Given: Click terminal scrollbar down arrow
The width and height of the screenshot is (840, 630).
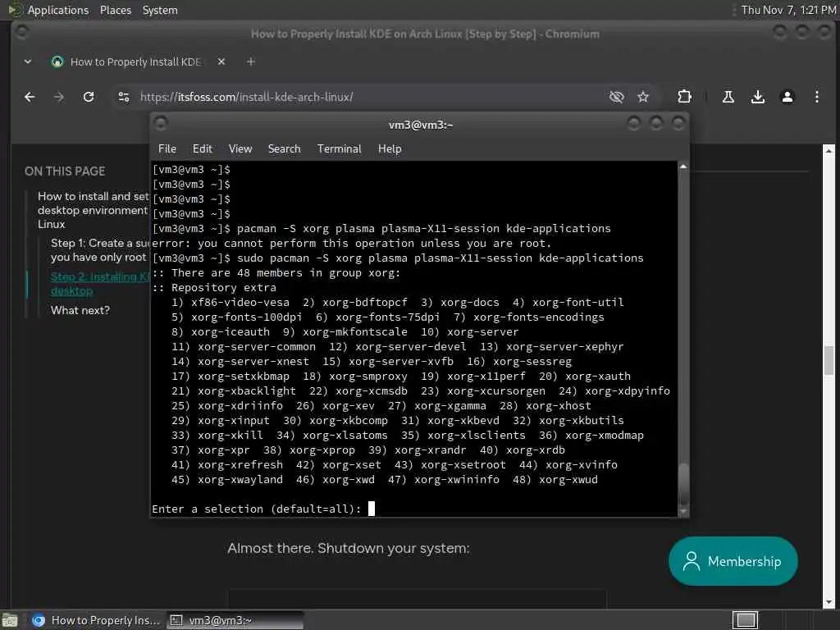Looking at the screenshot, I should (683, 512).
